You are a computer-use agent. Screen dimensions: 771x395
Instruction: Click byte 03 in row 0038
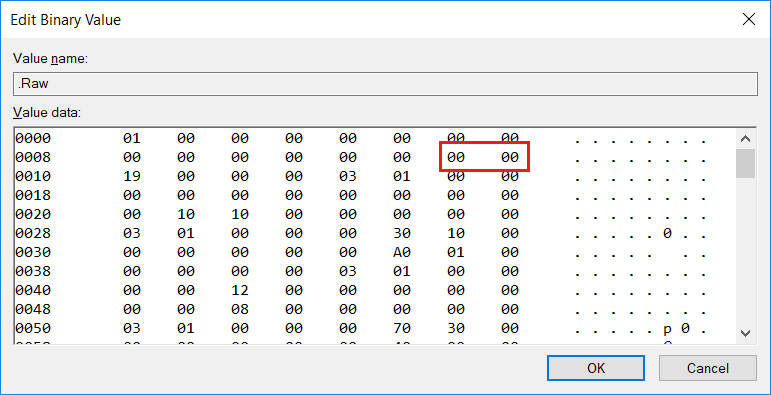coord(348,271)
